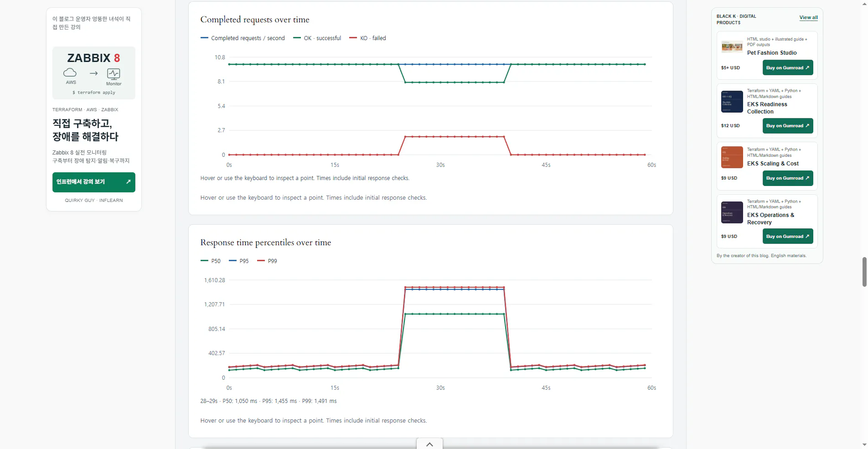
Task: Click EKS Operations & Recovery thumbnail
Action: [732, 212]
